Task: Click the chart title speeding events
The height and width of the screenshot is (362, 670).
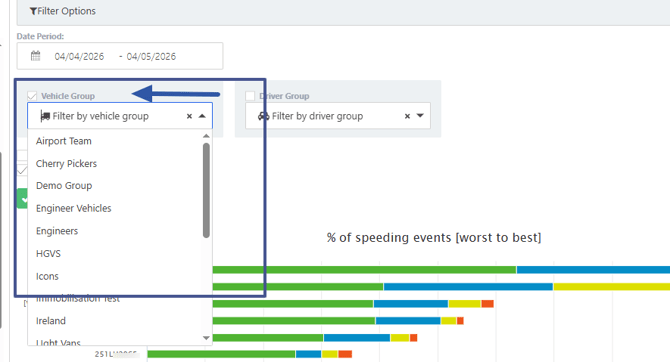Action: coord(434,238)
